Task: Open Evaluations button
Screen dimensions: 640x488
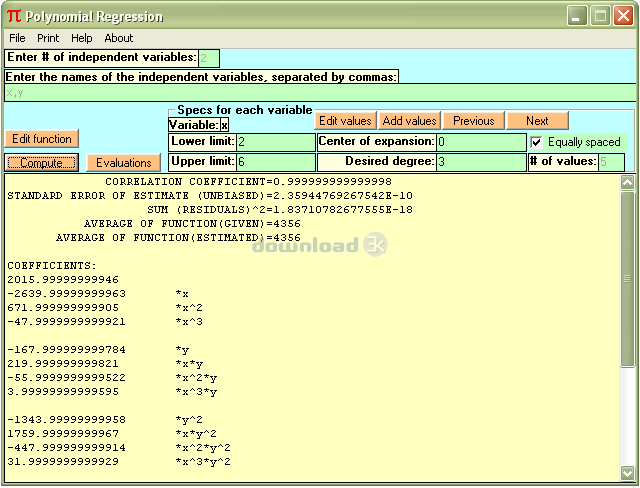Action: (x=124, y=163)
